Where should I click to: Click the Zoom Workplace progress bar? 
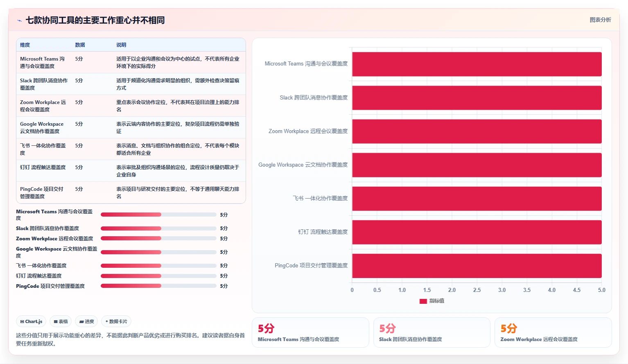pos(158,238)
